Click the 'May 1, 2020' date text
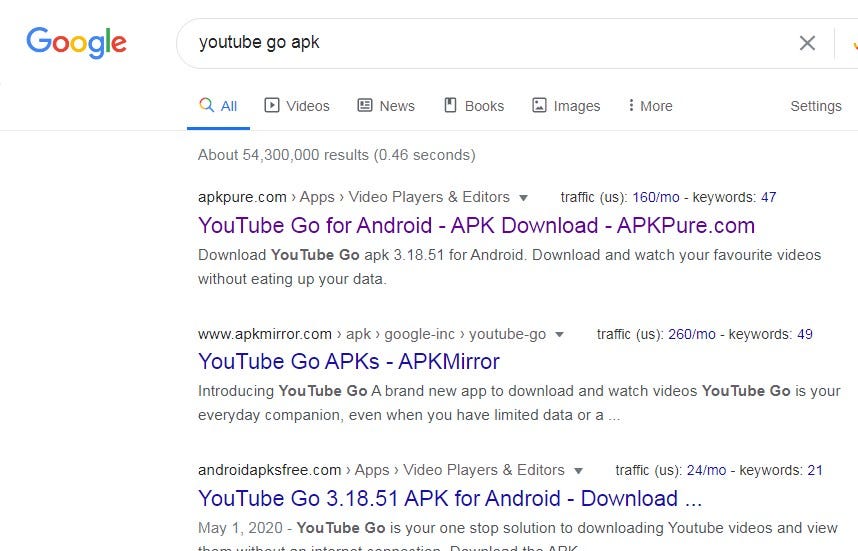 [x=240, y=528]
